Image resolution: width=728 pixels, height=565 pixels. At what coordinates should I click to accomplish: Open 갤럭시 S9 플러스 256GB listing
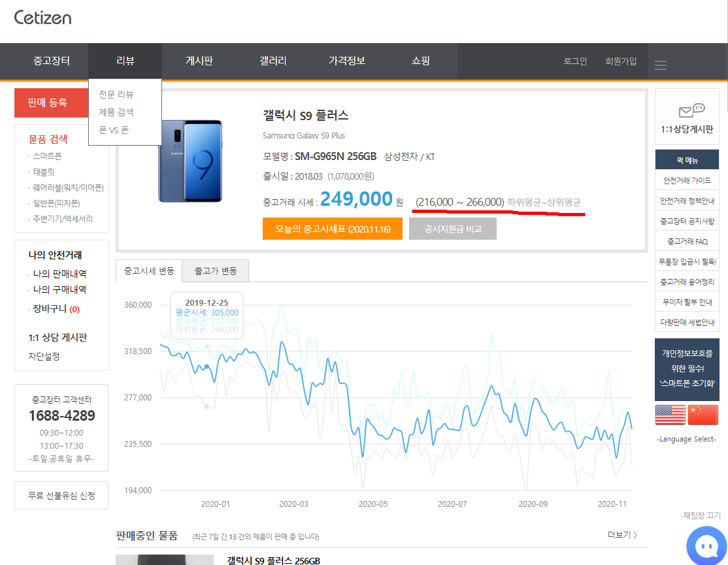coord(273,560)
